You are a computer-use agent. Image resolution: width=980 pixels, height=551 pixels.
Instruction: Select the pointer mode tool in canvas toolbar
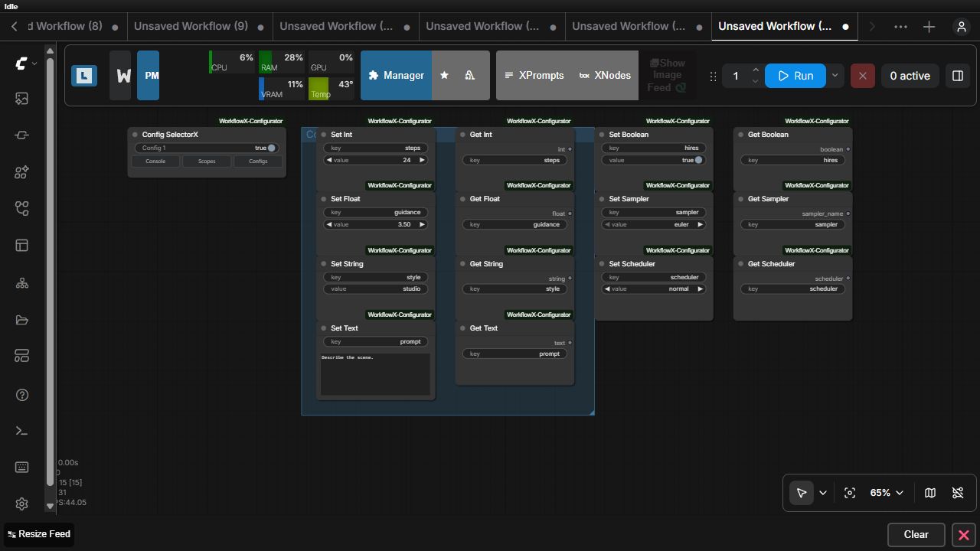(x=802, y=493)
